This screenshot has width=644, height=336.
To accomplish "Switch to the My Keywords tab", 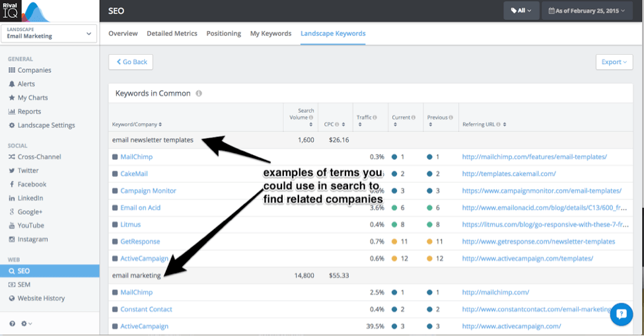I will point(271,33).
